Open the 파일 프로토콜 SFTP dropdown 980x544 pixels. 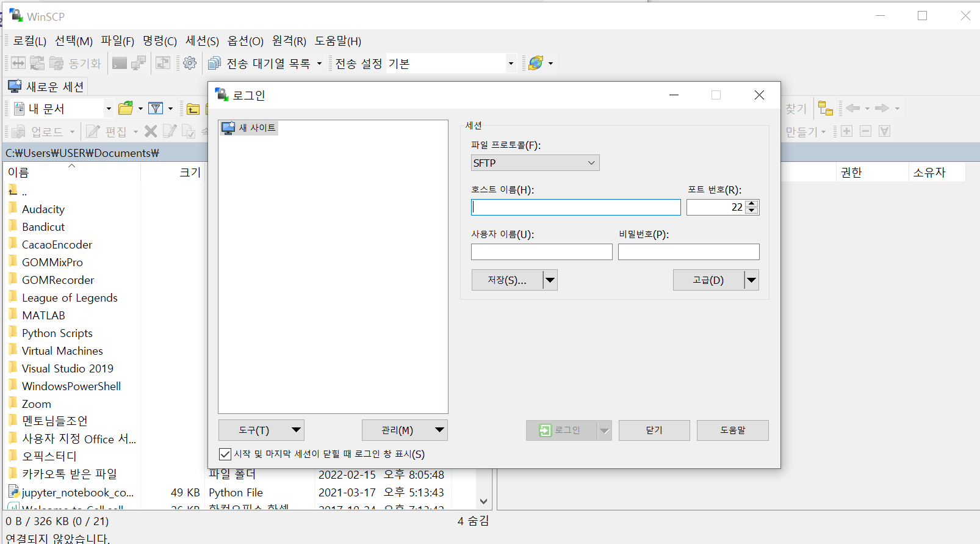pyautogui.click(x=535, y=163)
